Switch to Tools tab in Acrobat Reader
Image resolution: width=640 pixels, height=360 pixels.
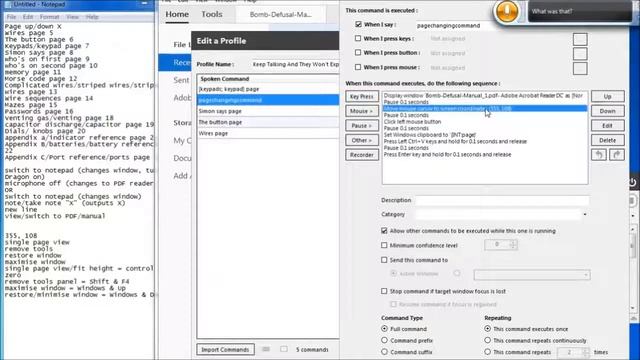212,14
